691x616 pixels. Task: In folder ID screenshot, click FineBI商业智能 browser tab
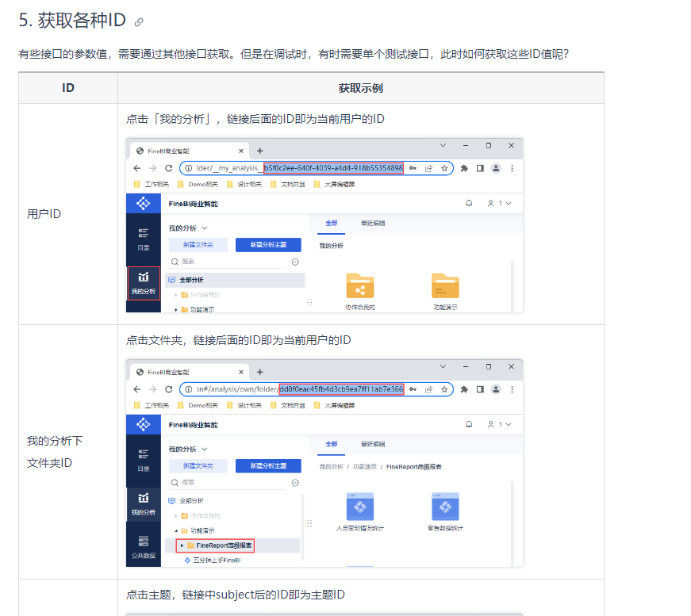point(190,372)
